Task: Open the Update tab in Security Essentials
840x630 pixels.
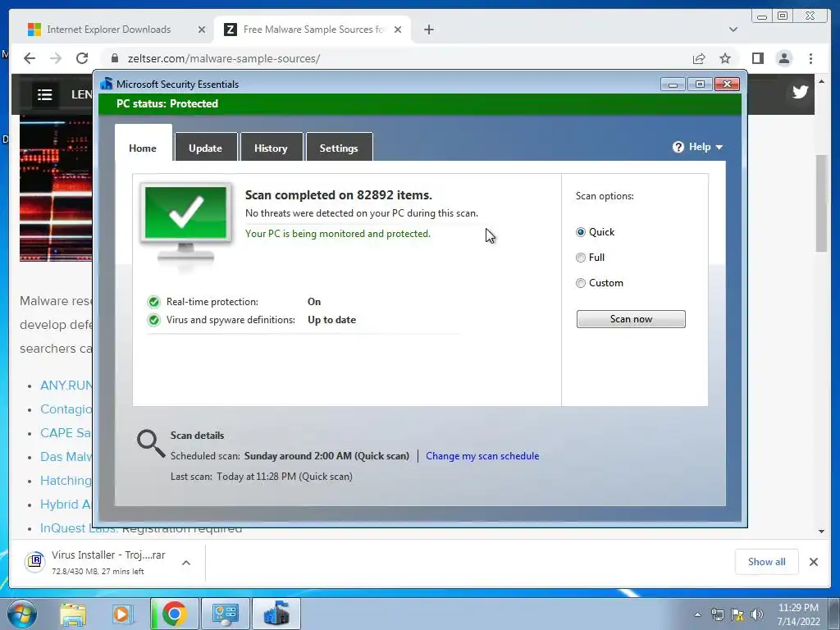Action: (205, 148)
